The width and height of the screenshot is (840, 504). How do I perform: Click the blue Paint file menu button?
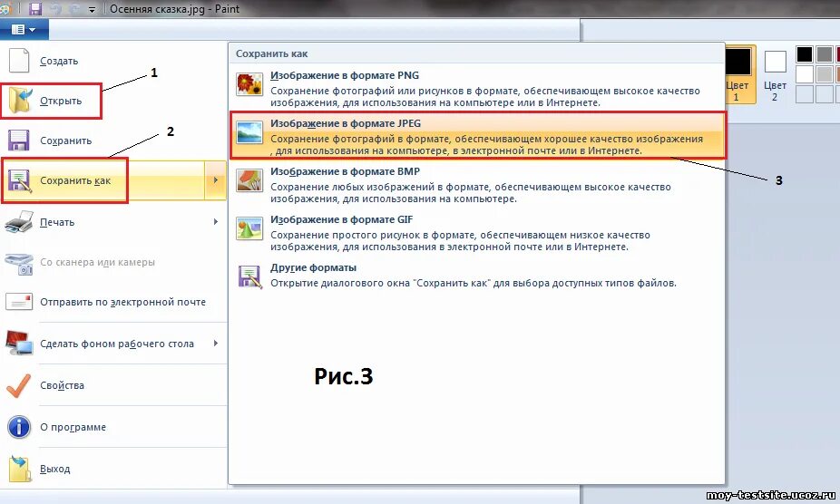click(x=24, y=29)
